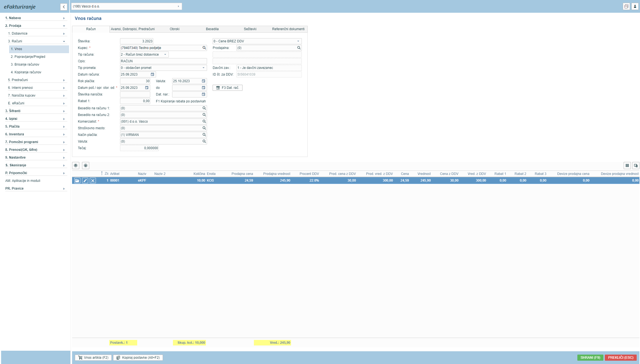Expand the 6. Interni prenosi submenu
The height and width of the screenshot is (364, 640).
(x=37, y=88)
